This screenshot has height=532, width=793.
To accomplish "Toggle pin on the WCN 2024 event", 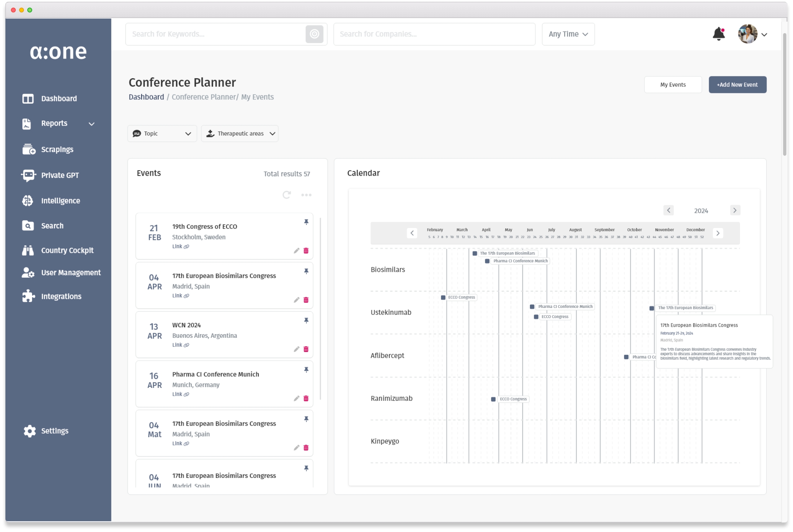I will 306,321.
